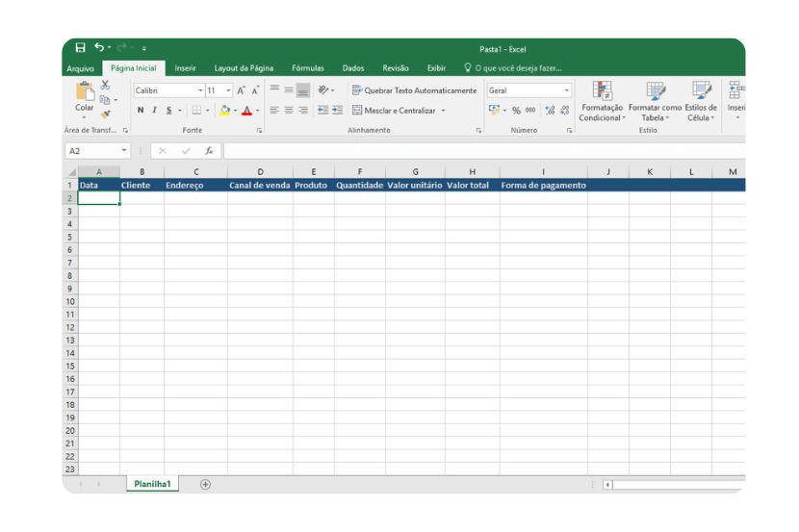Increase font size with larger A
799x532 pixels.
click(241, 90)
